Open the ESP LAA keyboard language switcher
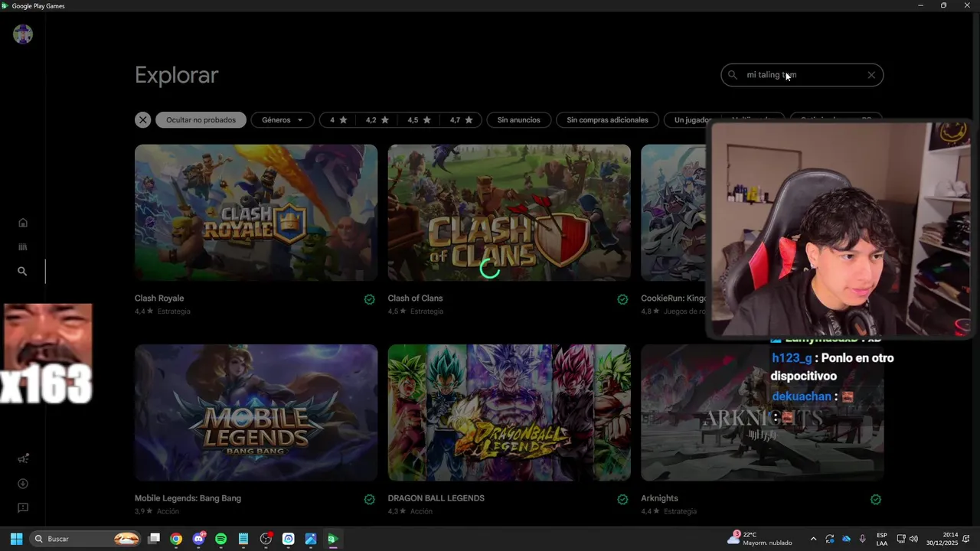980x551 pixels. coord(882,539)
